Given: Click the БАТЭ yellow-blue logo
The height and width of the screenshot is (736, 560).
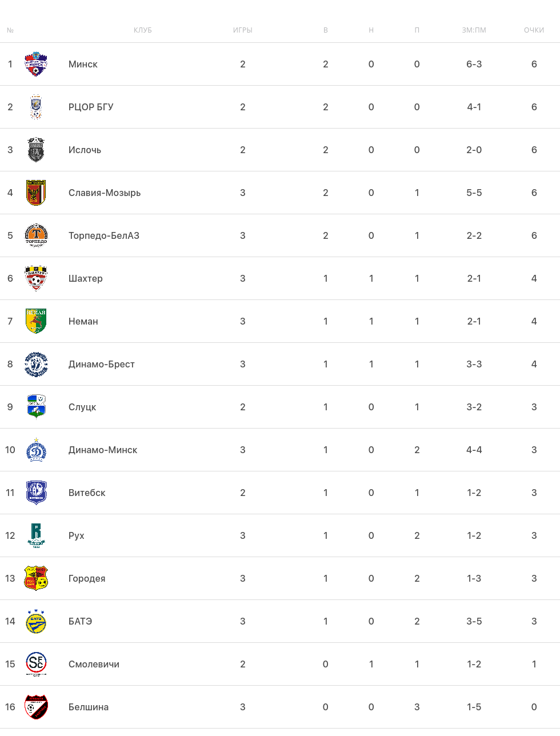Looking at the screenshot, I should coord(36,621).
